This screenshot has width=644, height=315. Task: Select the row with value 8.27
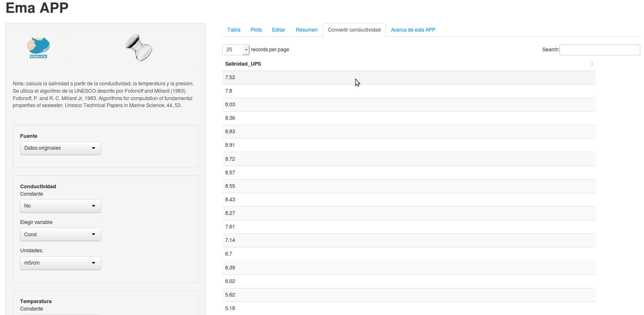[409, 213]
